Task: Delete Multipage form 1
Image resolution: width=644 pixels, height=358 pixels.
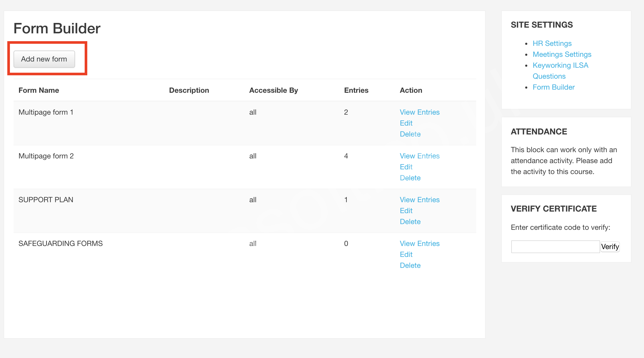Action: 410,134
